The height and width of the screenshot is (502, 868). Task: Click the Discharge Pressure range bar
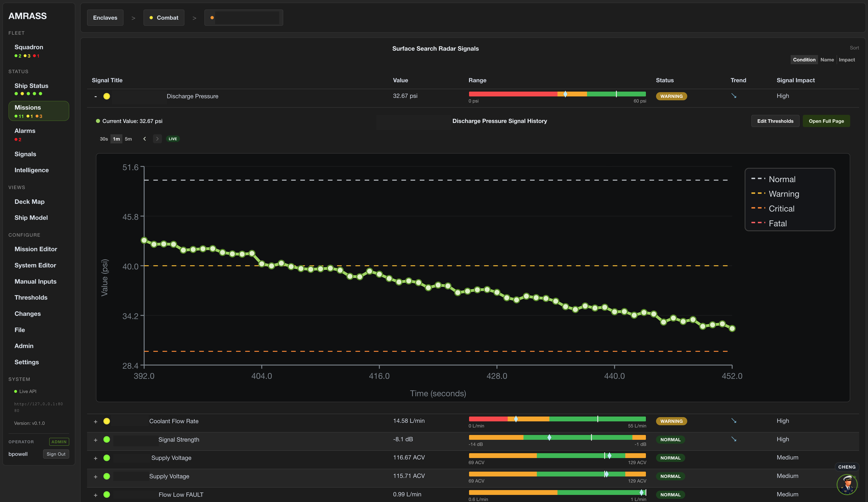click(557, 94)
